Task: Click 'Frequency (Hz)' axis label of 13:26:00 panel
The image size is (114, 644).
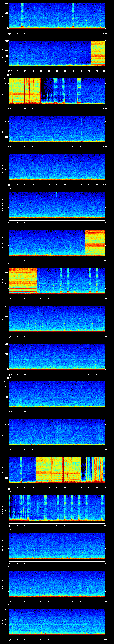Action: [3, 470]
